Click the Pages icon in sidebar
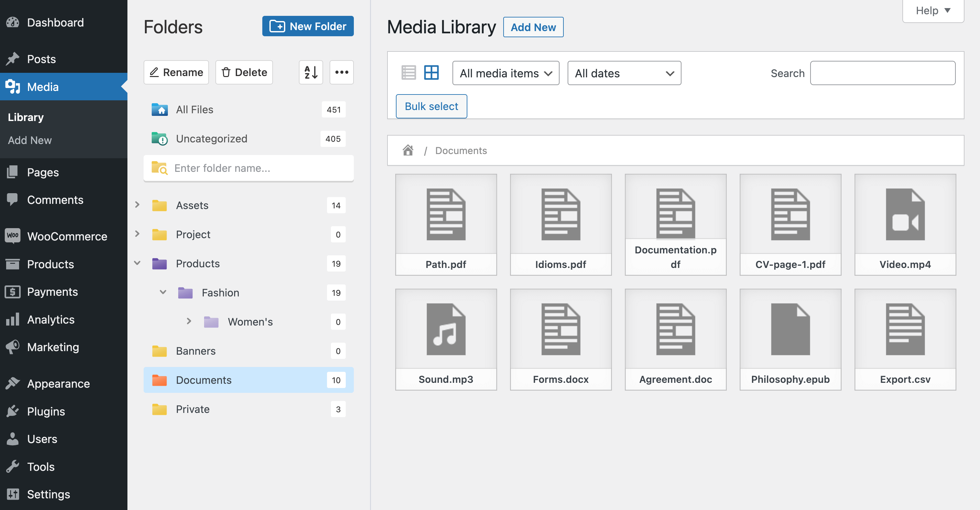Screen dimensions: 980x510 (13, 172)
